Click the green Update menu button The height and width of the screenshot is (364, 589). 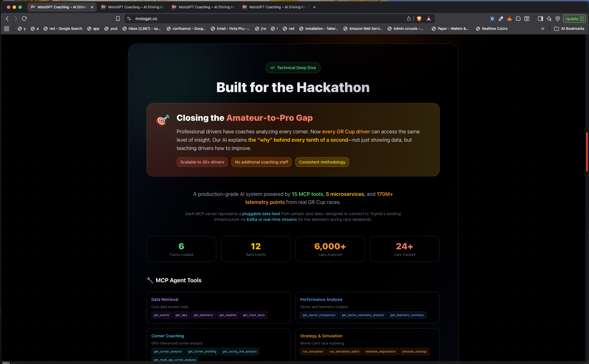574,19
